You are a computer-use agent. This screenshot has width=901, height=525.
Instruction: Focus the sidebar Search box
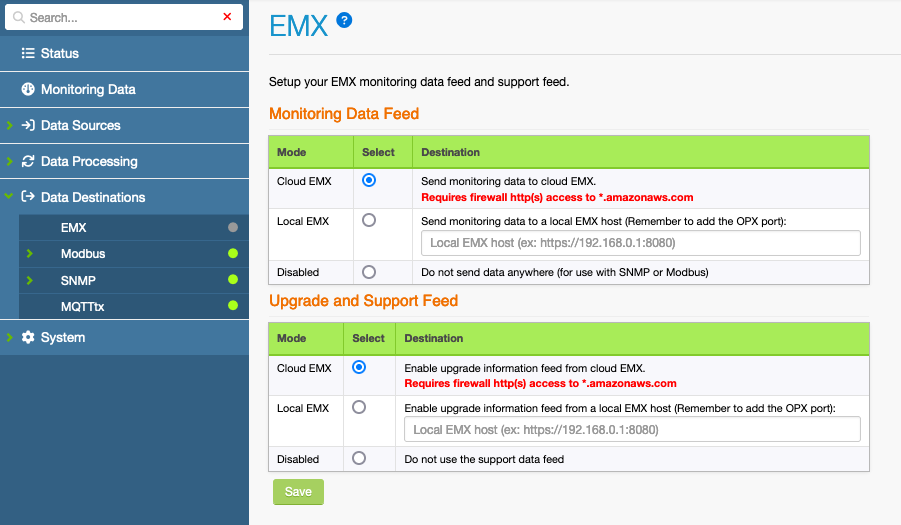coord(115,17)
